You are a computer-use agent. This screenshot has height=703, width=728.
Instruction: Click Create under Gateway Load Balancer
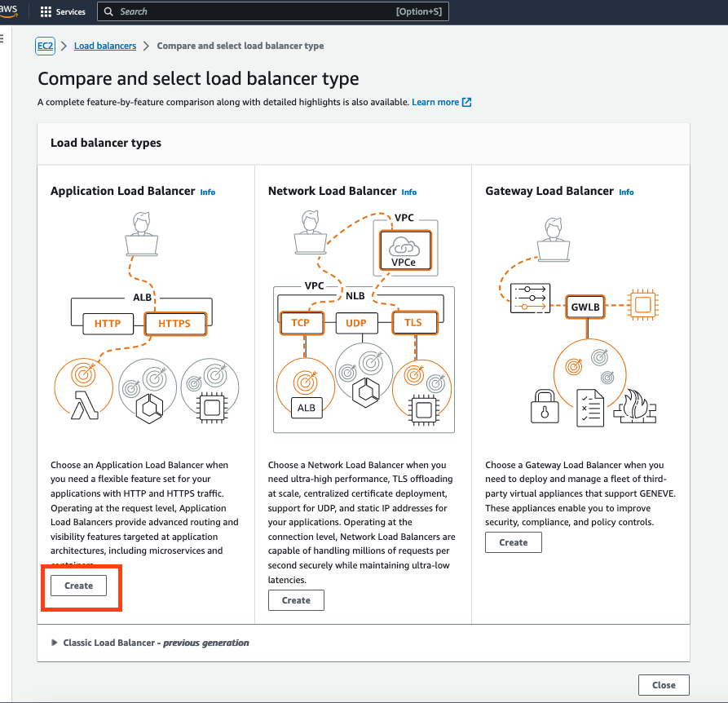513,542
